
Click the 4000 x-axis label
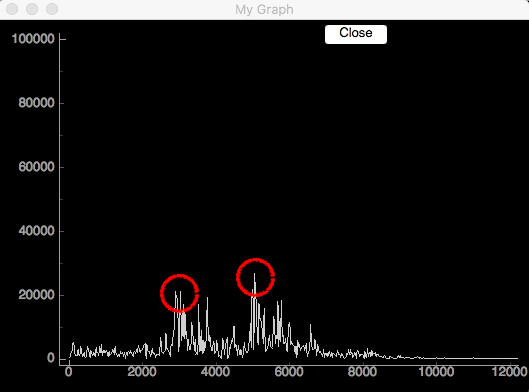point(216,372)
